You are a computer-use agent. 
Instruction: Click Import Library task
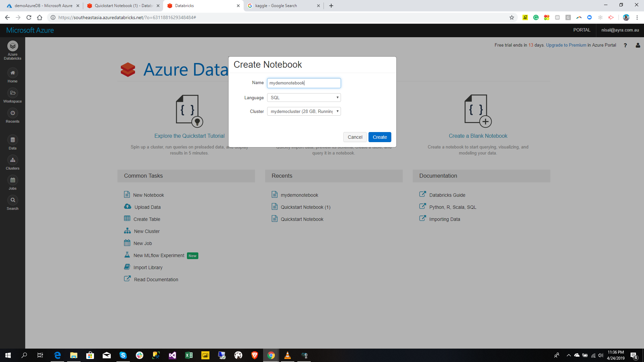pos(143,267)
